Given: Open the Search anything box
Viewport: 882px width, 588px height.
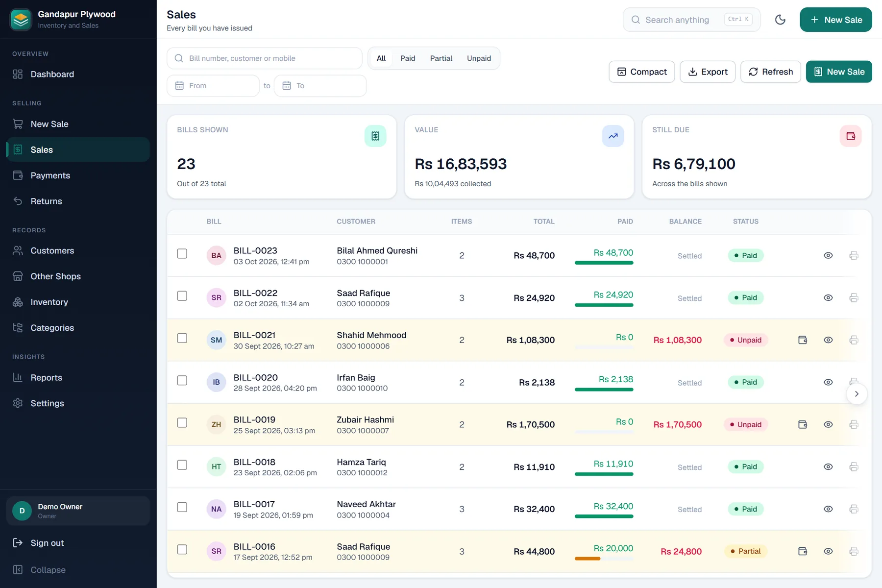Looking at the screenshot, I should coord(691,20).
